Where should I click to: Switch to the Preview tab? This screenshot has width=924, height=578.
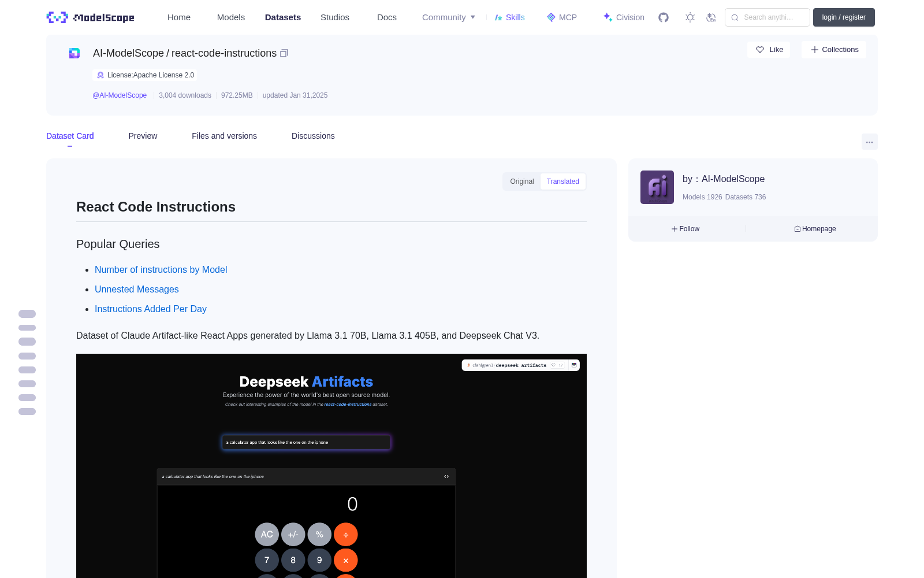pyautogui.click(x=143, y=136)
